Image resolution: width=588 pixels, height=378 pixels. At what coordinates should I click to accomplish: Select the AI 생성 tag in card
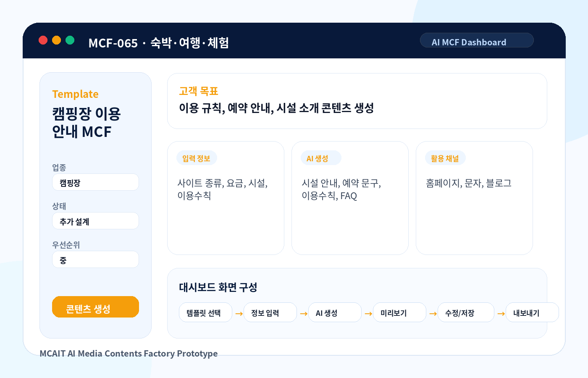(321, 158)
